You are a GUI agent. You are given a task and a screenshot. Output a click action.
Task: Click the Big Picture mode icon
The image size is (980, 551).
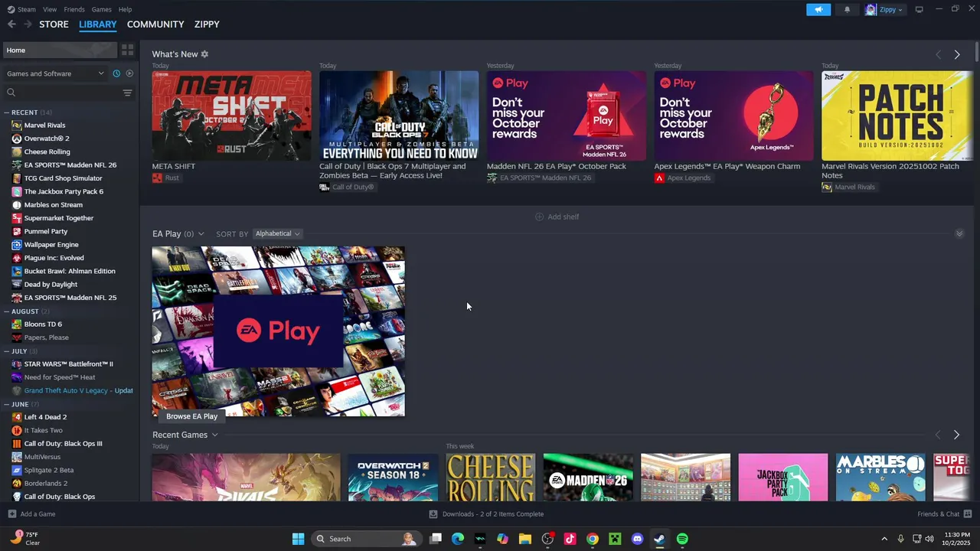pyautogui.click(x=919, y=9)
